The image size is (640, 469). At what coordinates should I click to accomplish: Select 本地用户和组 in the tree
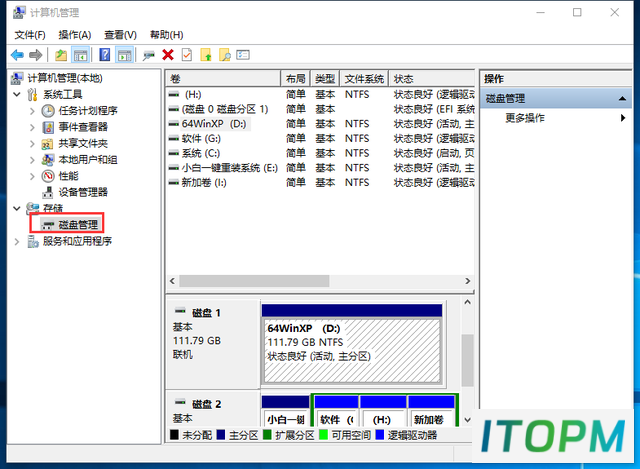point(88,160)
